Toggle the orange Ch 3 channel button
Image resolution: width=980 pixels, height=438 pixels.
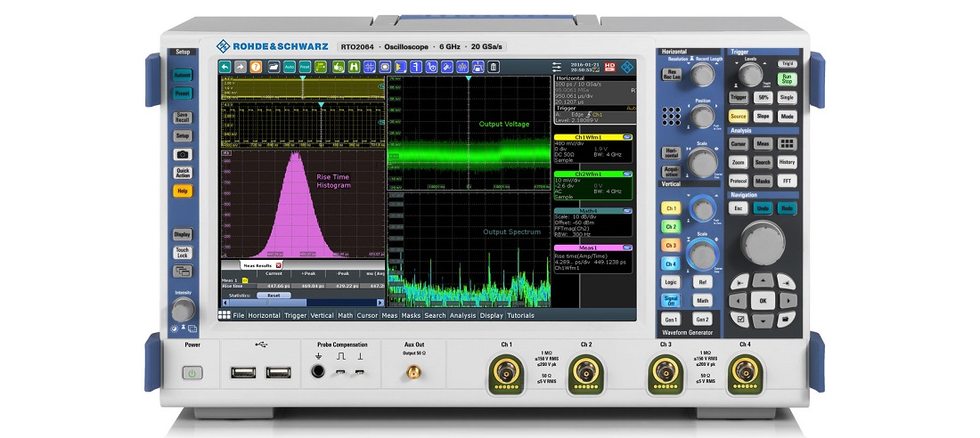671,246
